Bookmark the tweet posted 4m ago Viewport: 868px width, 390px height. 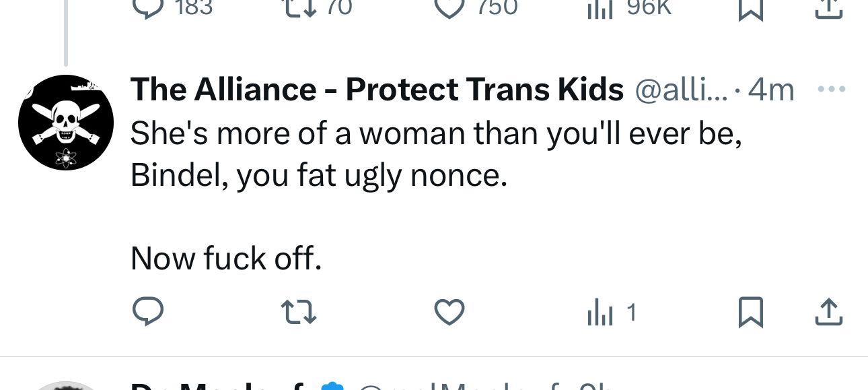click(750, 312)
